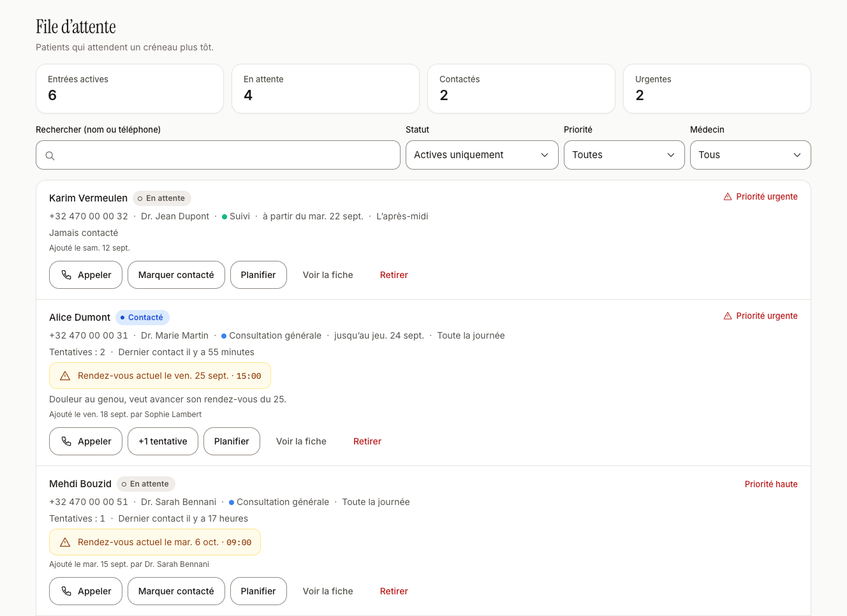The height and width of the screenshot is (616, 847).
Task: Open Mehdi Bouzid's Voir la fiche link
Action: point(328,591)
